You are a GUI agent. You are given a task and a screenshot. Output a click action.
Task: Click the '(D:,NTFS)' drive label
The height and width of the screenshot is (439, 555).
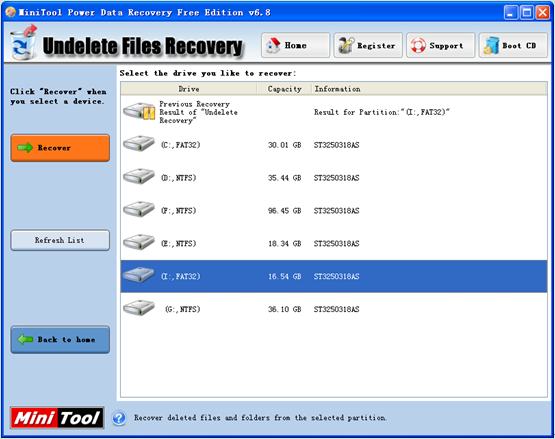[178, 178]
